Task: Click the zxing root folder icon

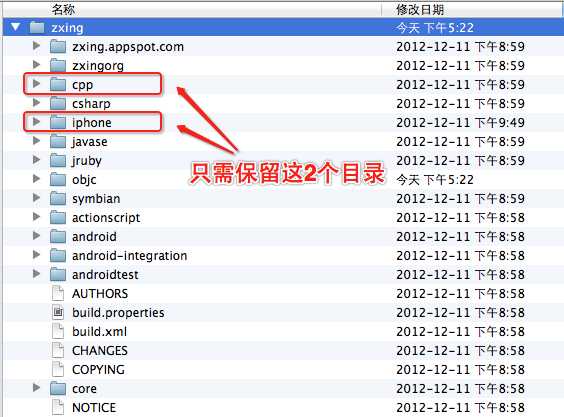Action: click(37, 27)
